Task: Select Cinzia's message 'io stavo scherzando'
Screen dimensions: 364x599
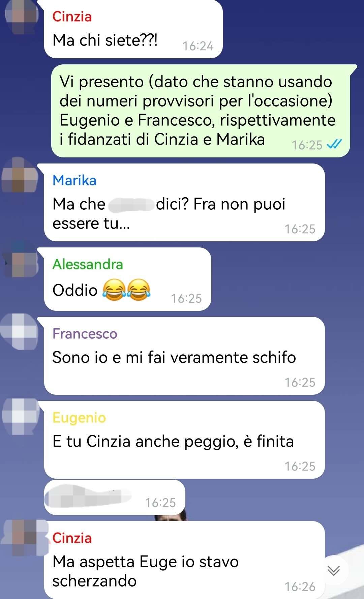Action: click(x=184, y=560)
